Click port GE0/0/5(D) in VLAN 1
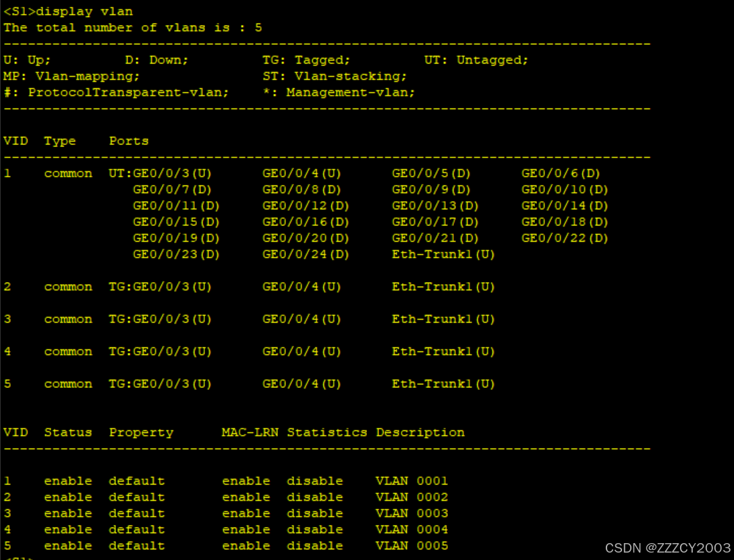Viewport: 734px width, 560px height. [431, 173]
